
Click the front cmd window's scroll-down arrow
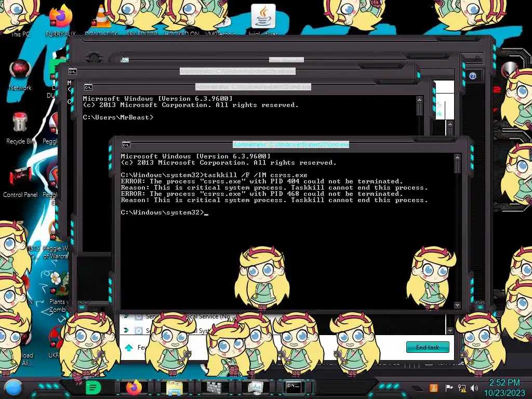pos(457,305)
